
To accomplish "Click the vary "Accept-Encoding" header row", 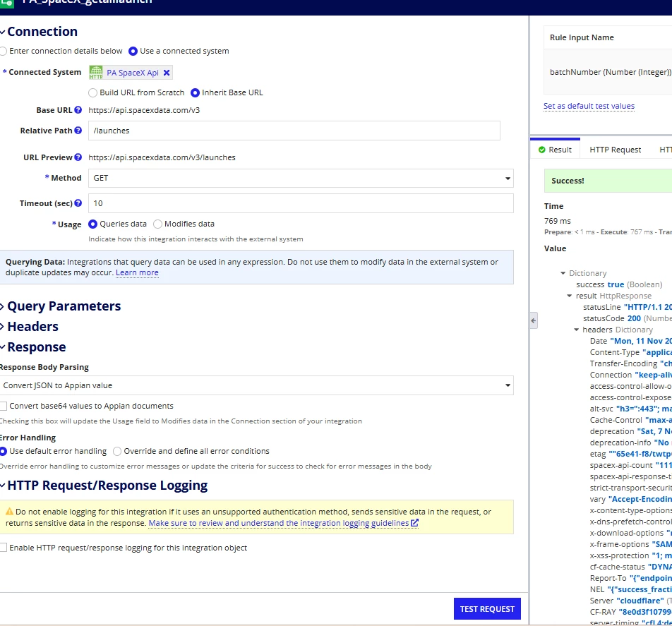I will click(631, 499).
